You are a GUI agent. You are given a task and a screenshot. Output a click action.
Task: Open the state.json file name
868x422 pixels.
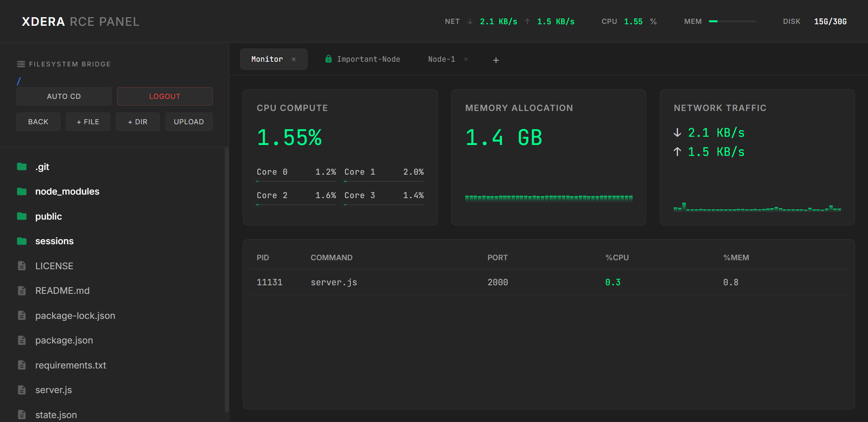(56, 415)
